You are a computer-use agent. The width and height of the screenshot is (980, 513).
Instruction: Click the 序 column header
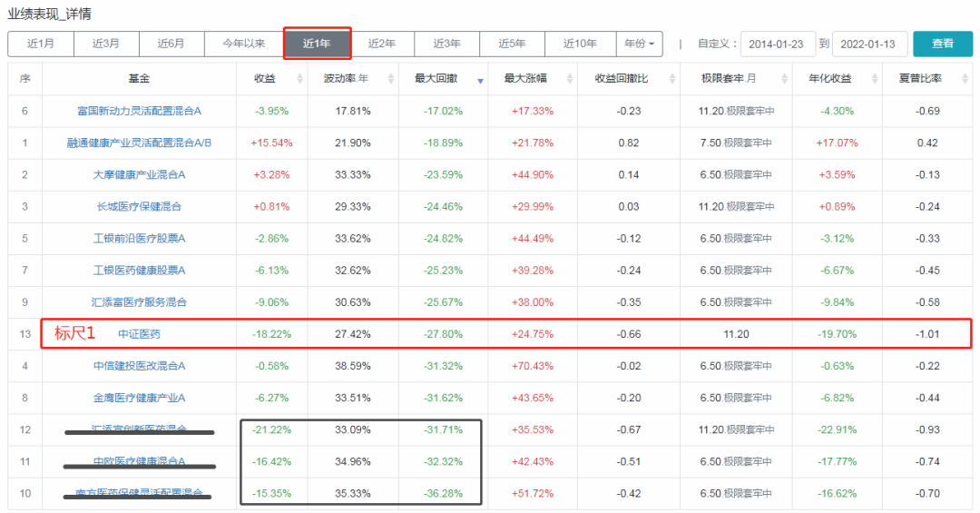click(x=25, y=79)
